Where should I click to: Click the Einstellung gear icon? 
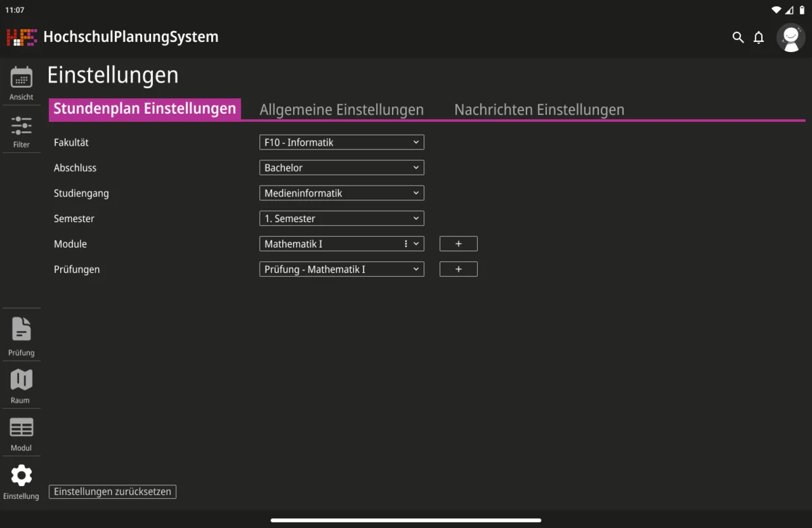tap(21, 476)
